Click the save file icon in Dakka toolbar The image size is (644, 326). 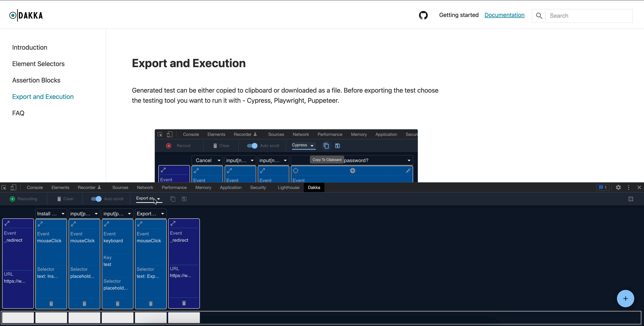tap(184, 199)
